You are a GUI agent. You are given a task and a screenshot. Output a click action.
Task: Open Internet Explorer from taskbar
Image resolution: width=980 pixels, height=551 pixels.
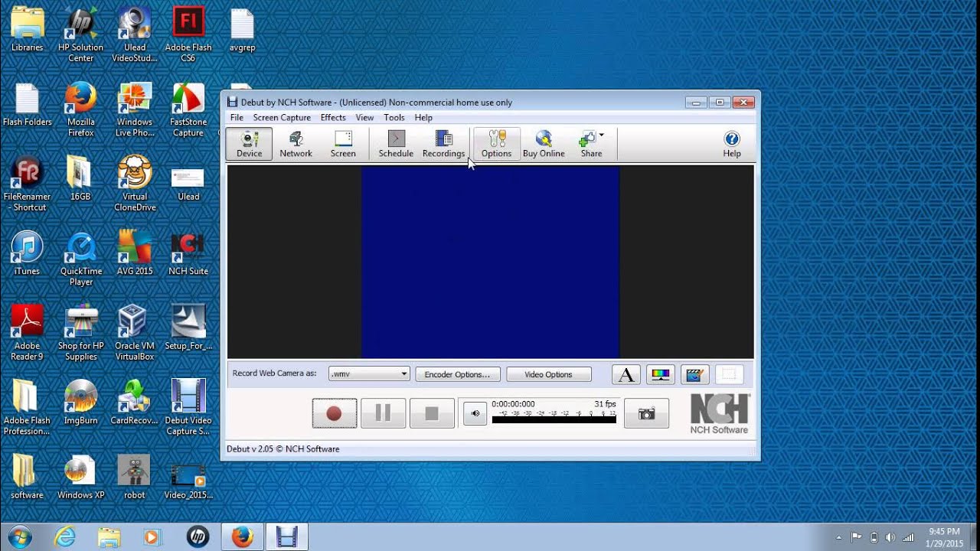coord(65,537)
